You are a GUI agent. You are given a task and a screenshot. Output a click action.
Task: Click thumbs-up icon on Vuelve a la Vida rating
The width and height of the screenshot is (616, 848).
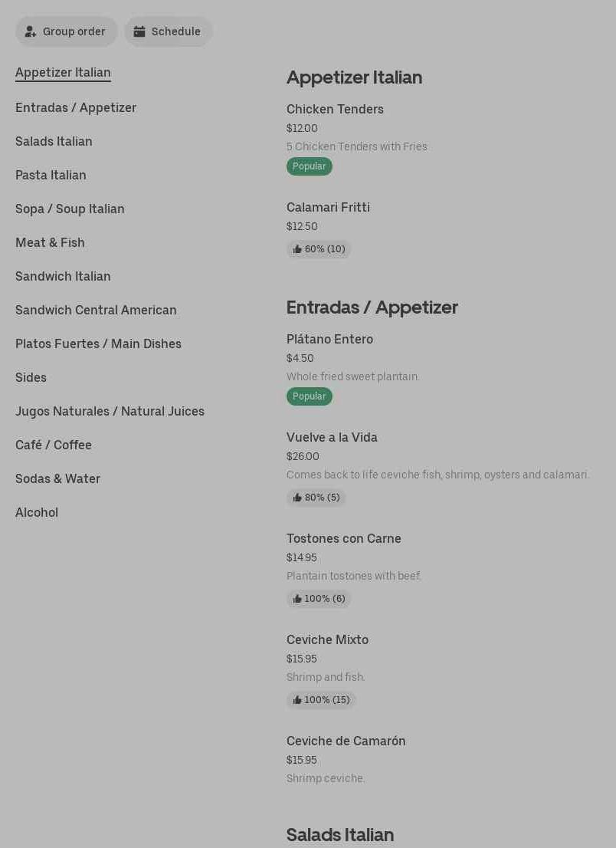point(297,498)
